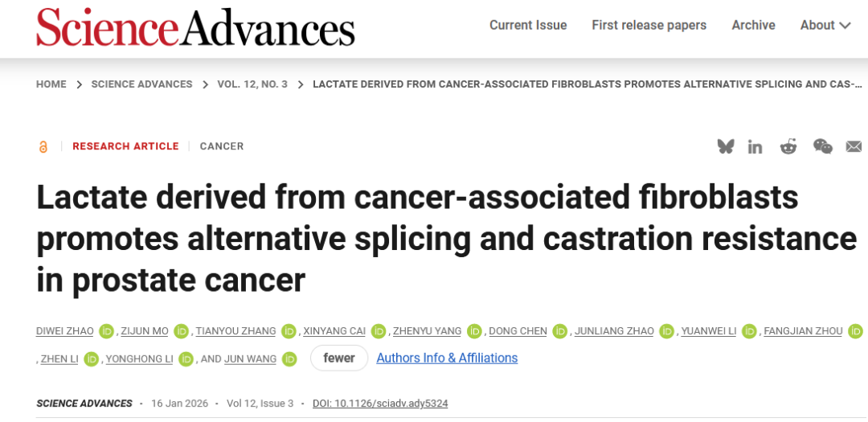Collapse author list with fewer button
The image size is (868, 422).
click(339, 358)
